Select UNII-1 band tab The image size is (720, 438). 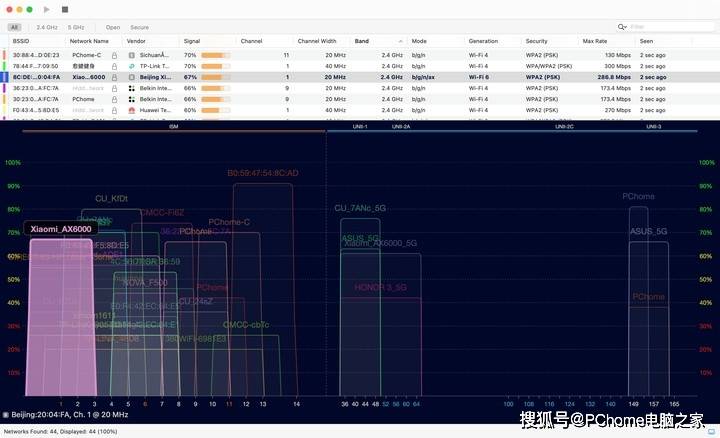coord(360,127)
